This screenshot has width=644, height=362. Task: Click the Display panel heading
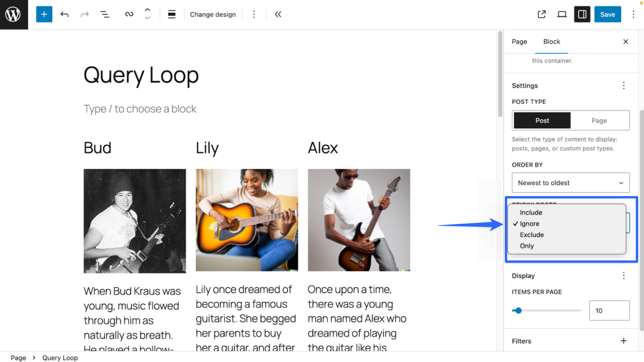tap(523, 276)
